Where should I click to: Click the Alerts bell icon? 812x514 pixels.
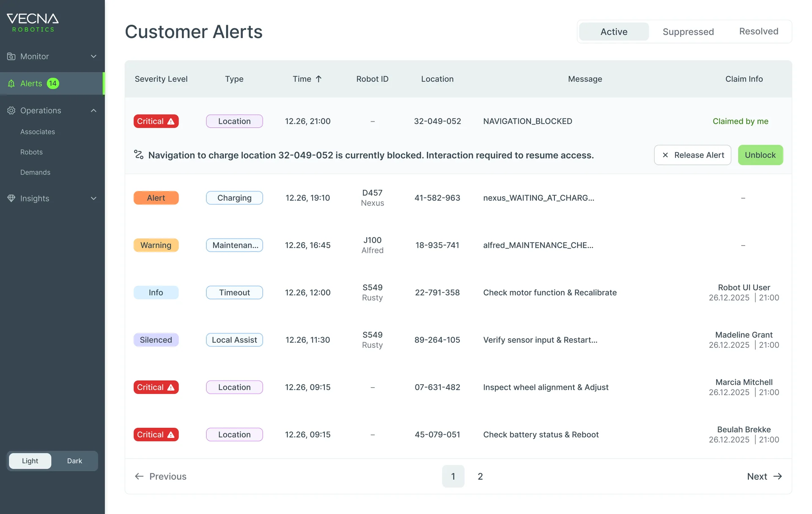(x=11, y=83)
